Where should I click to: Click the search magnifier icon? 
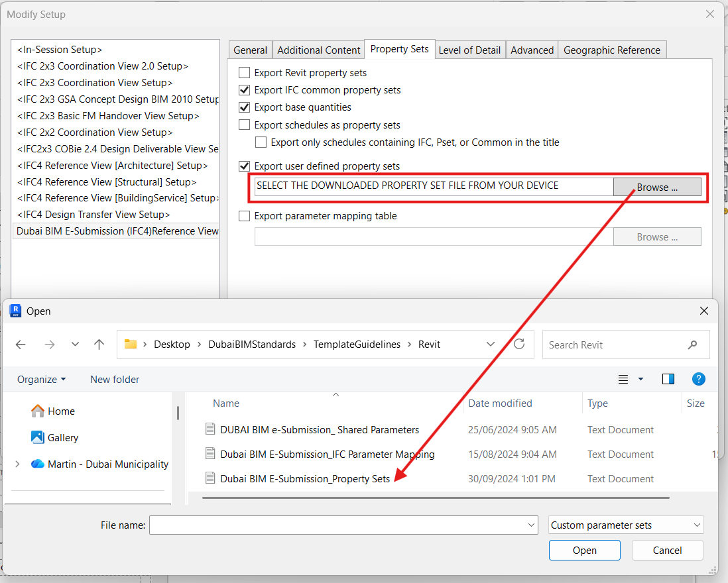pyautogui.click(x=692, y=344)
